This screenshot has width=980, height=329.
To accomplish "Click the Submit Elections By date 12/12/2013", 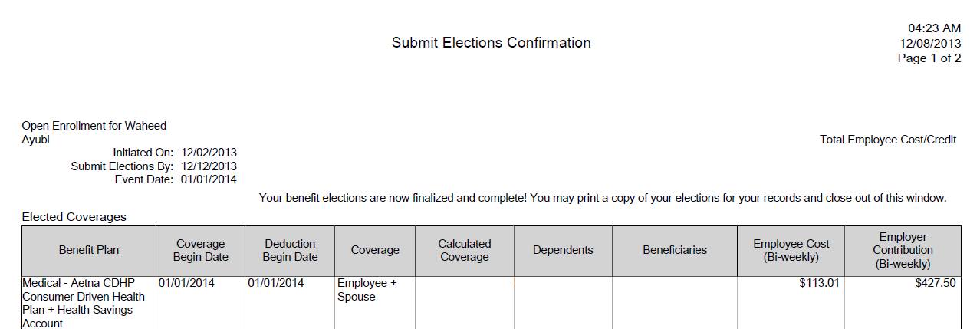I will point(209,166).
